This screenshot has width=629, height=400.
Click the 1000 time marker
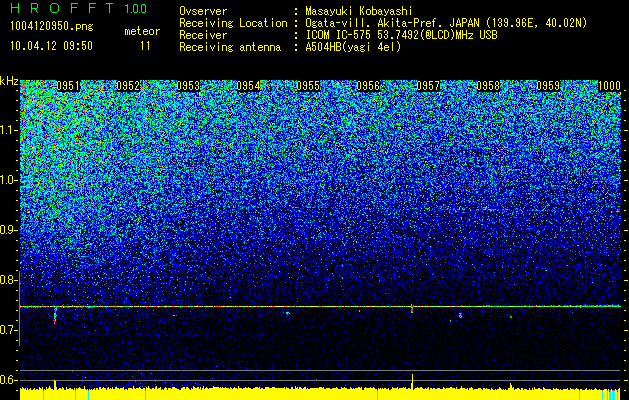[609, 86]
